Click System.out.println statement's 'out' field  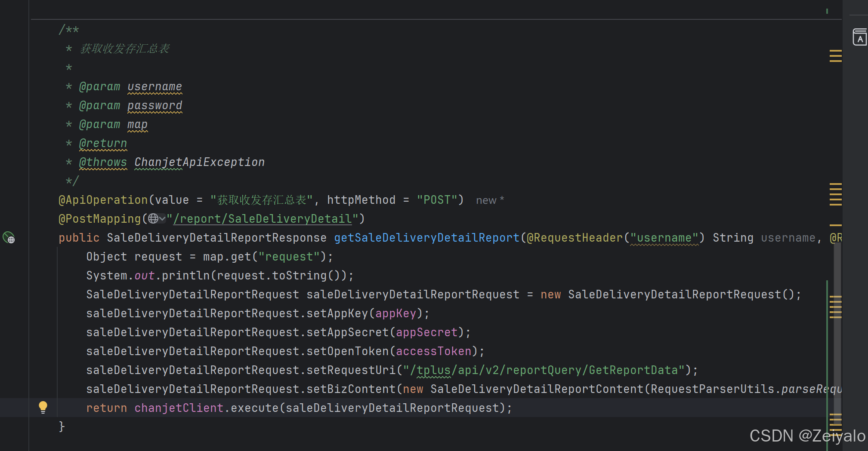(145, 276)
